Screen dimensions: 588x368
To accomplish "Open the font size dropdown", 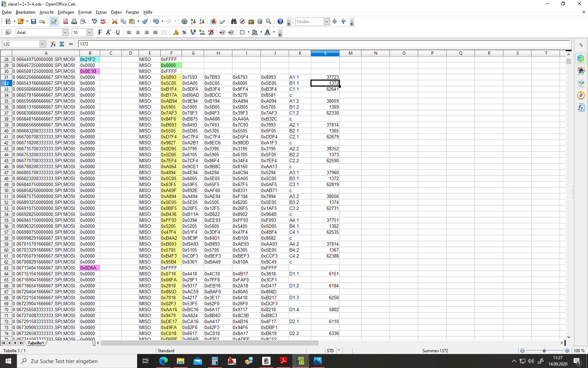I will [89, 33].
